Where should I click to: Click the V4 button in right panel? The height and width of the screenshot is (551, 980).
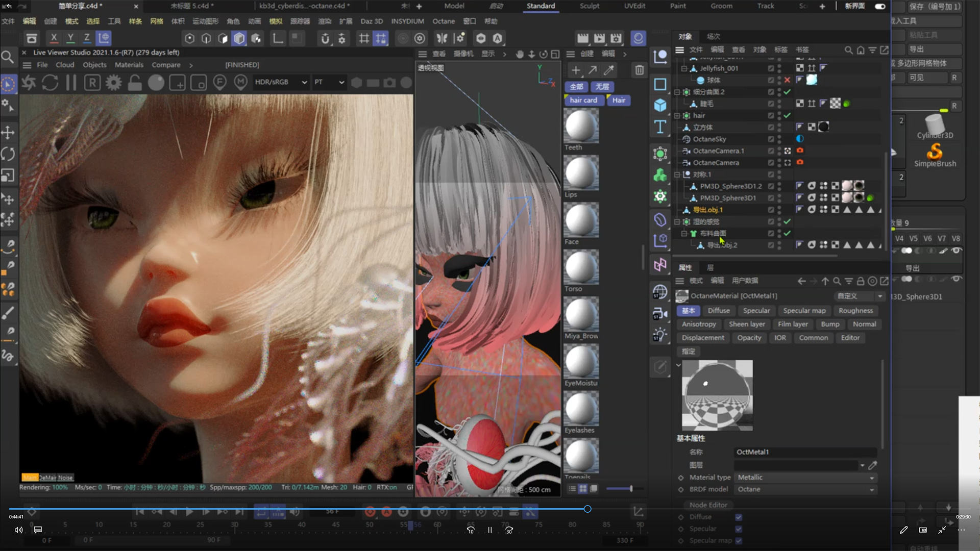tap(899, 239)
